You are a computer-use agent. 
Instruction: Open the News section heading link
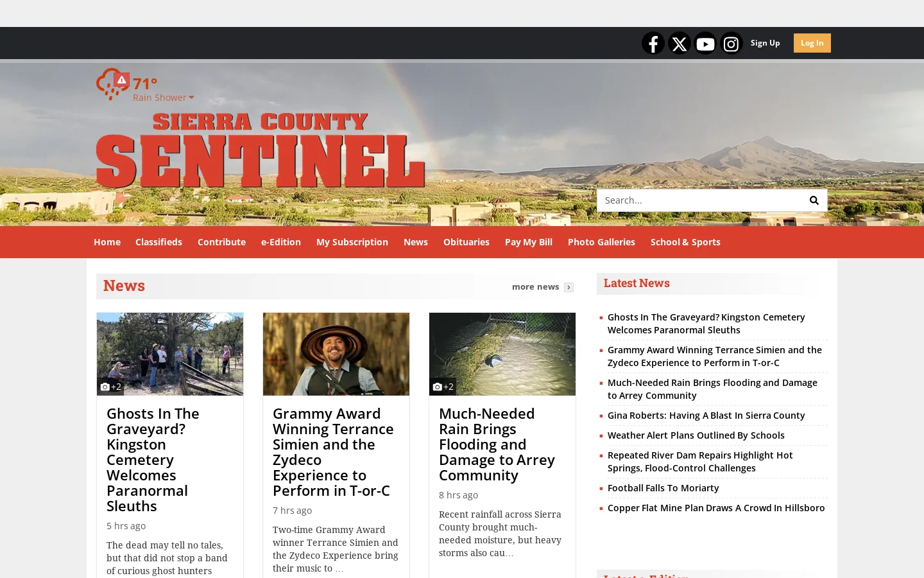(x=124, y=286)
